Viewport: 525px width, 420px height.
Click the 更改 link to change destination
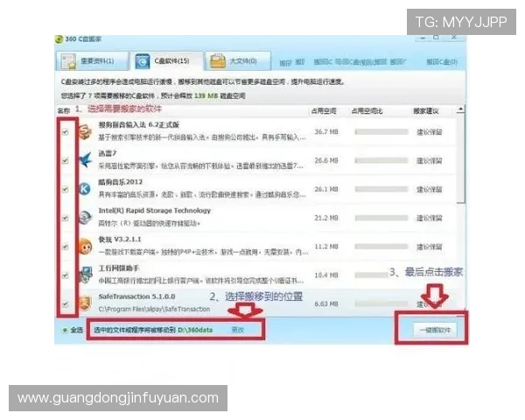(238, 330)
